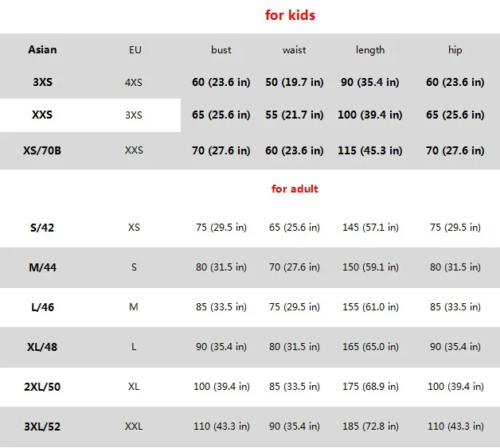Click the '185 (72.8 in)' length value

tap(370, 427)
